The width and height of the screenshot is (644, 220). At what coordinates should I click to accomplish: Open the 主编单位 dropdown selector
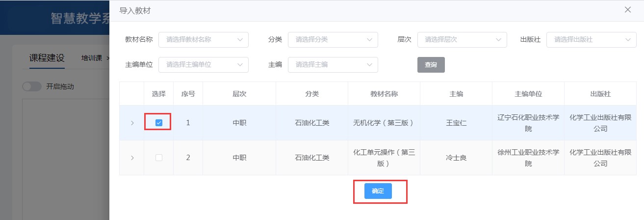point(203,64)
